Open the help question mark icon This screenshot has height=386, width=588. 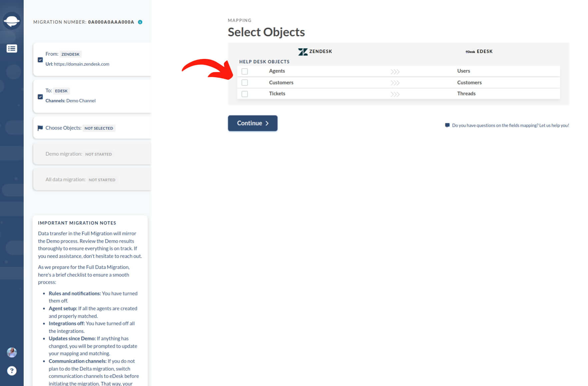pos(12,371)
